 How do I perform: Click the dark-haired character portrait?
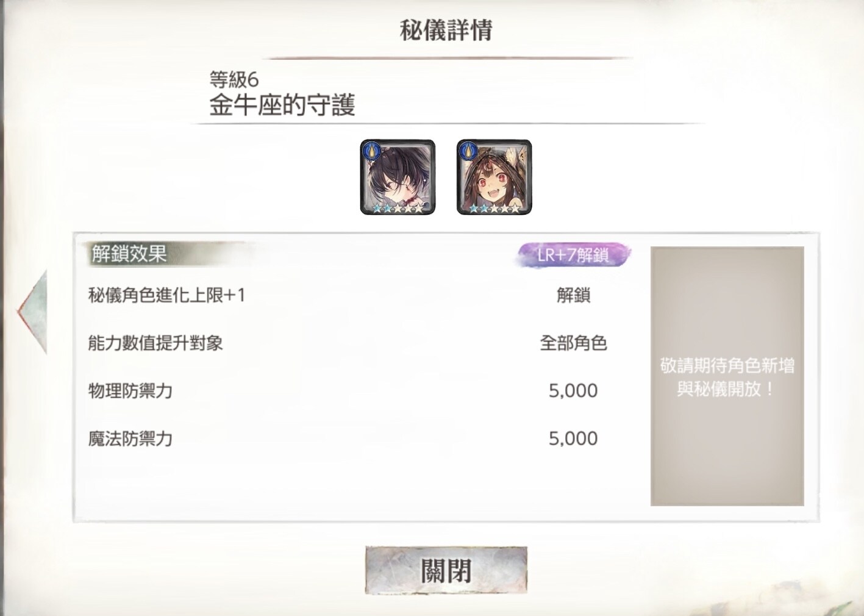point(398,177)
